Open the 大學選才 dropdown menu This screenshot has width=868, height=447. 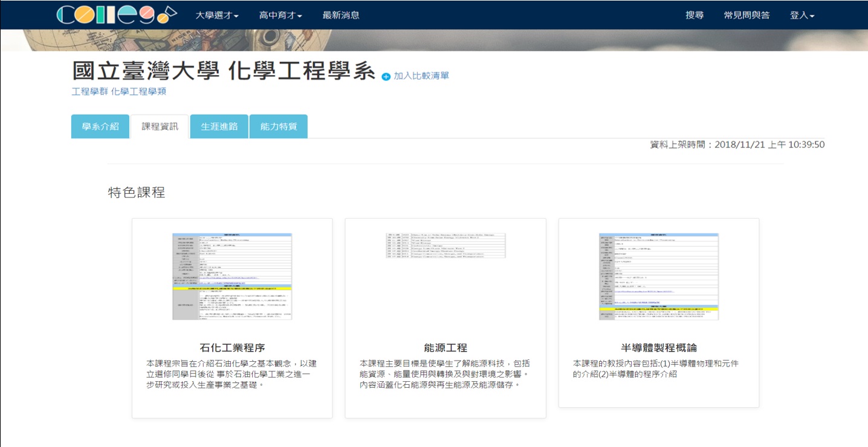pos(217,15)
